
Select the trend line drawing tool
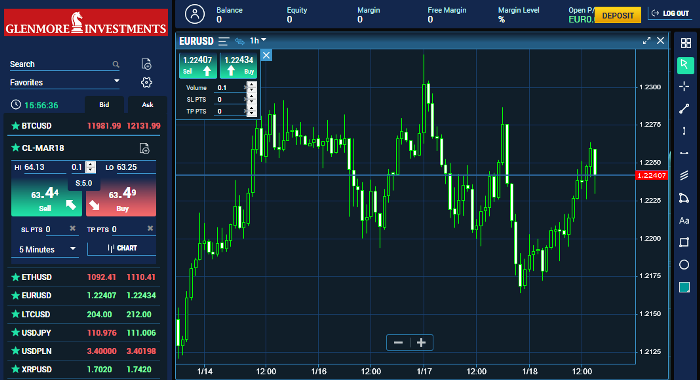tap(684, 109)
